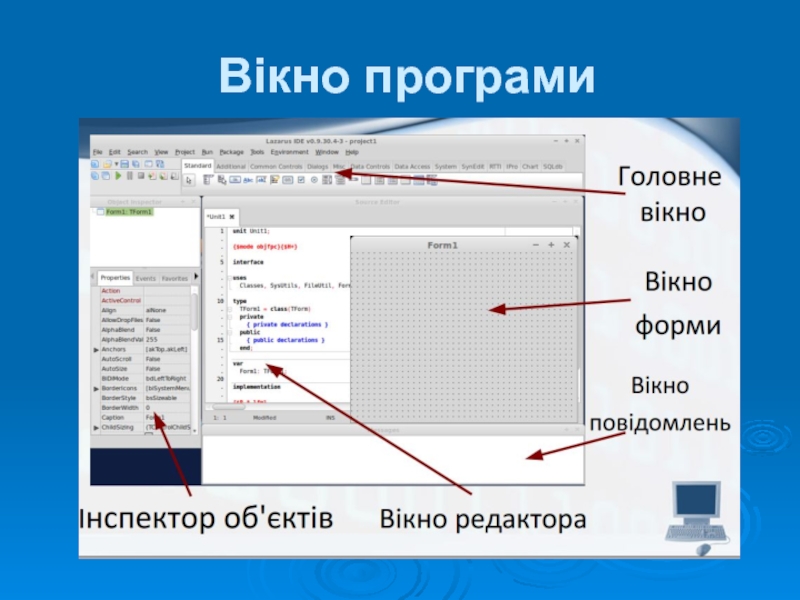
Task: Expand the BorderIcons property
Action: pyautogui.click(x=96, y=389)
